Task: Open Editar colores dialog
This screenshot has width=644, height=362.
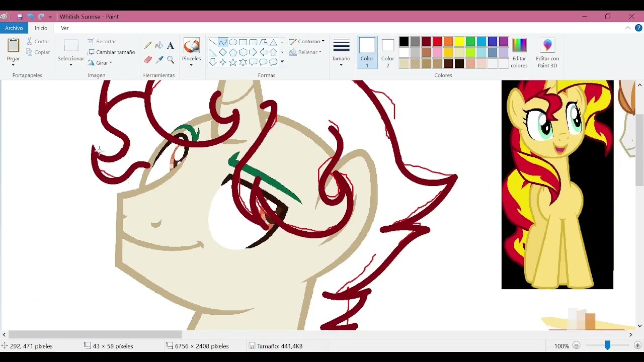Action: tap(519, 53)
